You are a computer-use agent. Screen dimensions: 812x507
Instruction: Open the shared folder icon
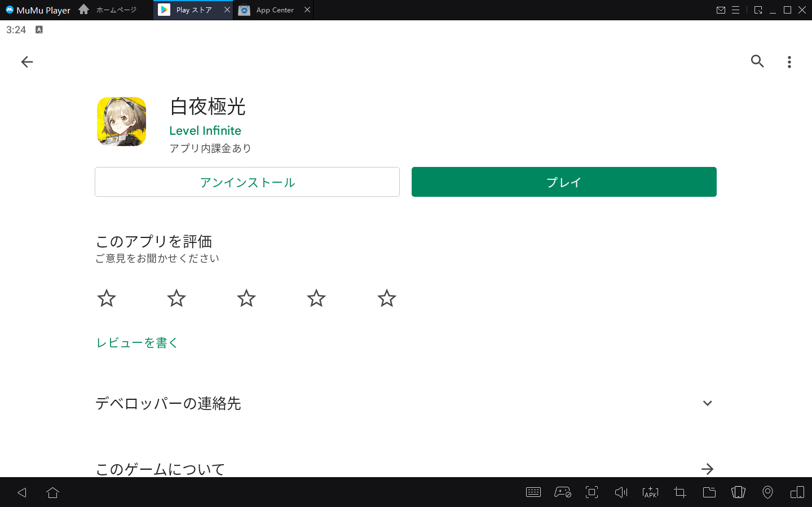[709, 492]
